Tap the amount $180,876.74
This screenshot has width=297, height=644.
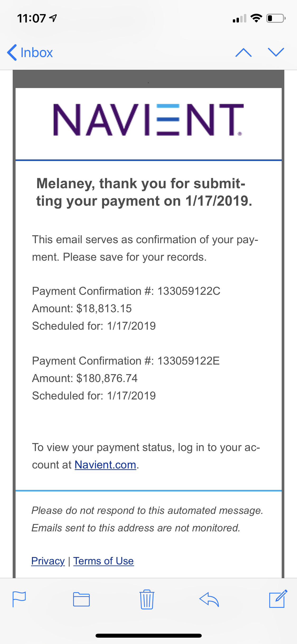pyautogui.click(x=107, y=378)
